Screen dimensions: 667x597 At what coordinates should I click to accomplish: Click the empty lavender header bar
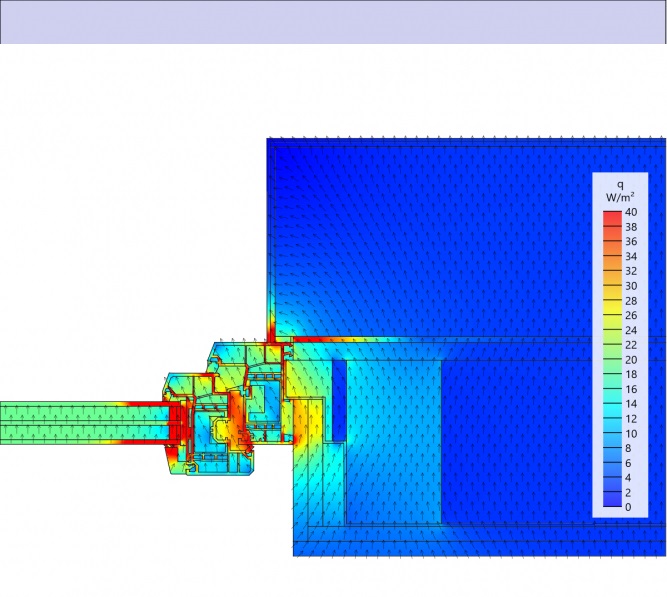(333, 22)
